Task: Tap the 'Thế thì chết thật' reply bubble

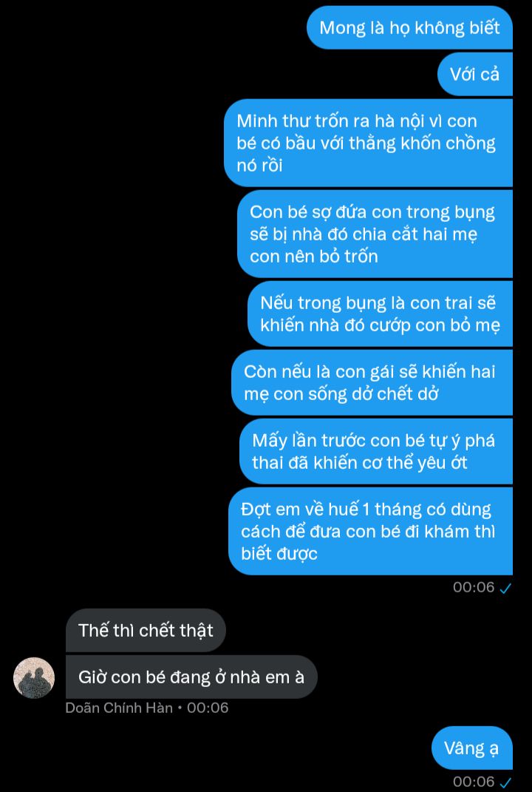Action: [146, 630]
